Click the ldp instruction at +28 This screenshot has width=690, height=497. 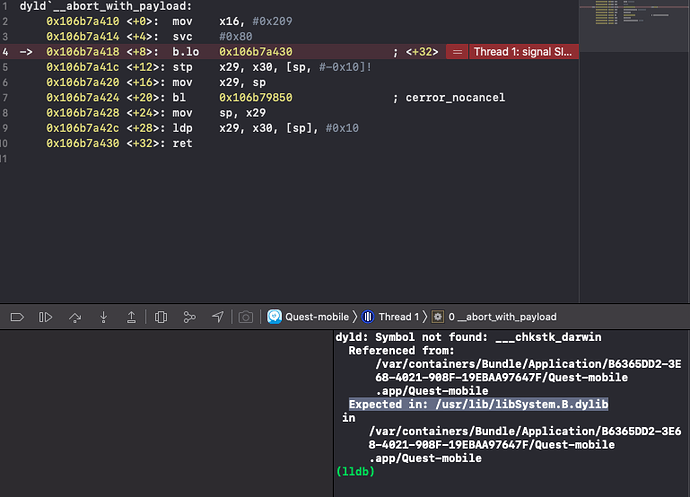coord(182,128)
